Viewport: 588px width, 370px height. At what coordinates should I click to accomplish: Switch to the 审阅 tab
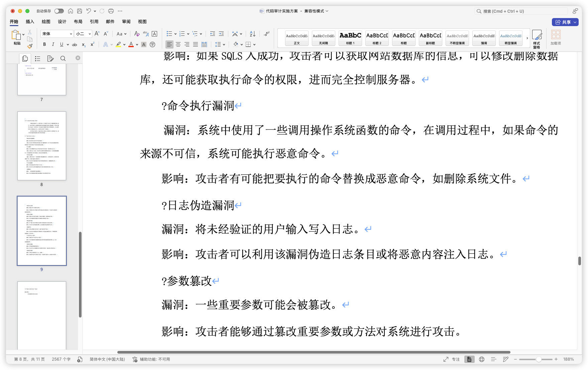[126, 21]
